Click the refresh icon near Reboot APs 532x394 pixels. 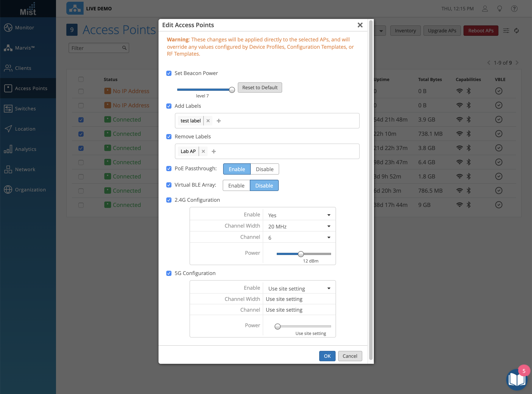[516, 31]
